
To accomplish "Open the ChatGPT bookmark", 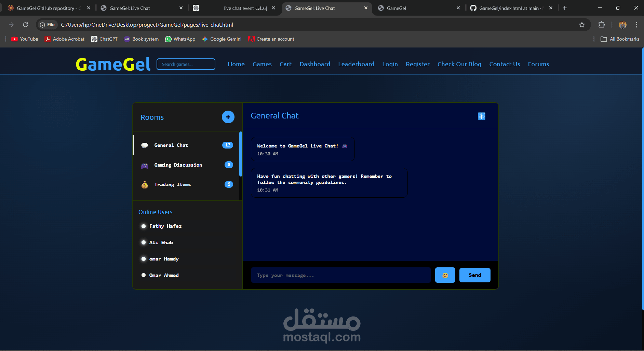I will [x=104, y=39].
